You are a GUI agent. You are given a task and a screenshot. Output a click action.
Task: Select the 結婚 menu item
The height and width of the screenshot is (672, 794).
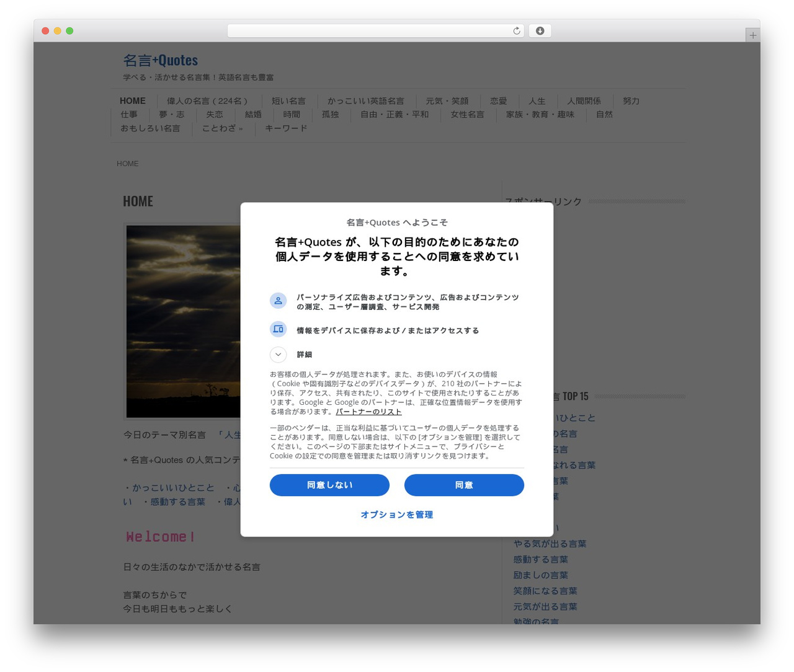253,115
